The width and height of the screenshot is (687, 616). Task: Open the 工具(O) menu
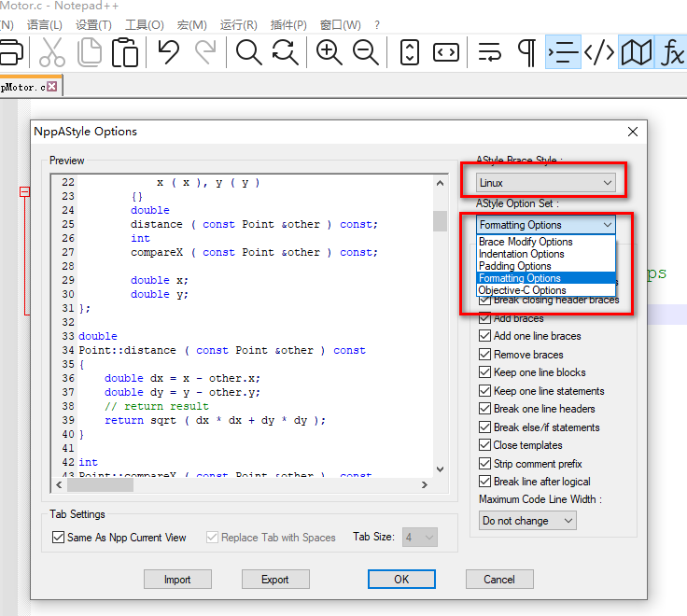click(144, 24)
